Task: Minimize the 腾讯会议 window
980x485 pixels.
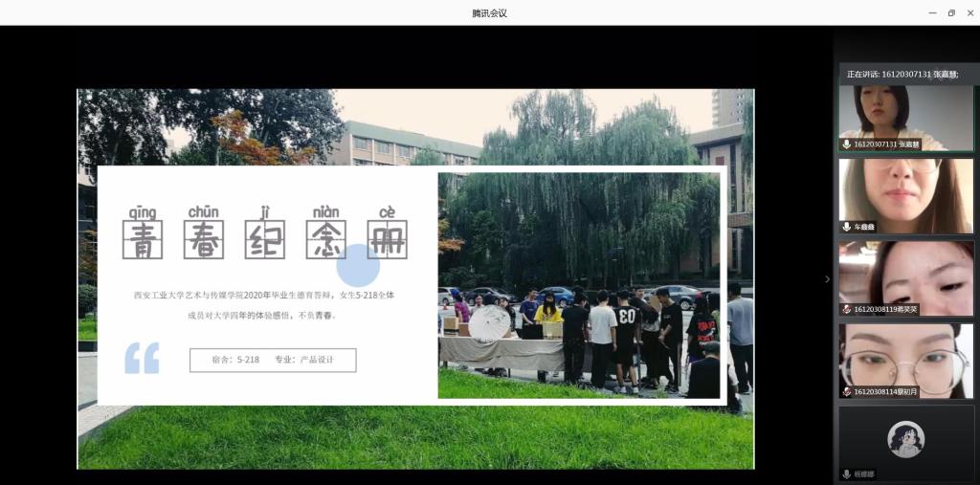Action: pos(932,12)
